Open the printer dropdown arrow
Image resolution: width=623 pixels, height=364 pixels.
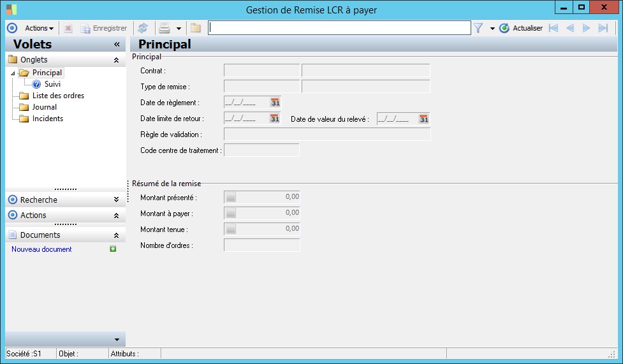[x=179, y=29]
